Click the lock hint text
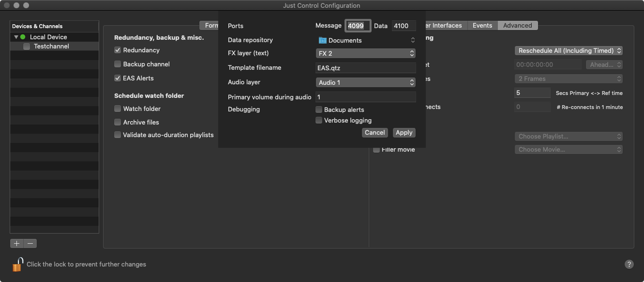The image size is (644, 282). pos(86,264)
